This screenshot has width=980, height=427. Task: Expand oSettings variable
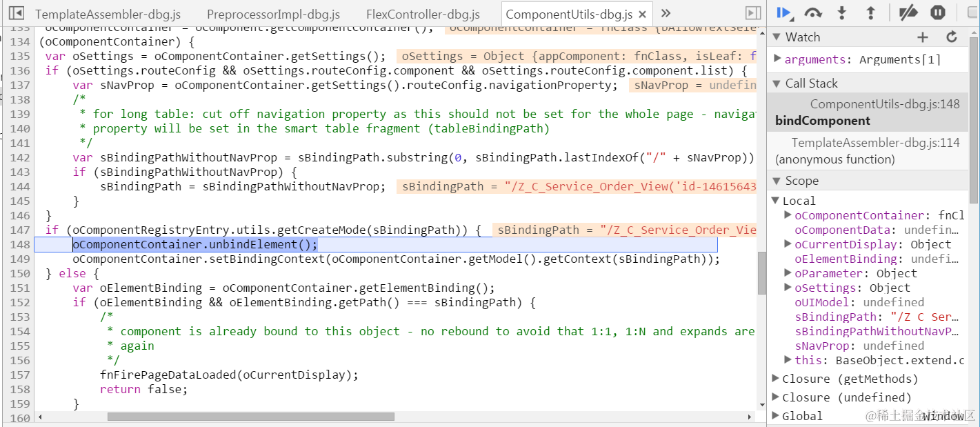[788, 288]
